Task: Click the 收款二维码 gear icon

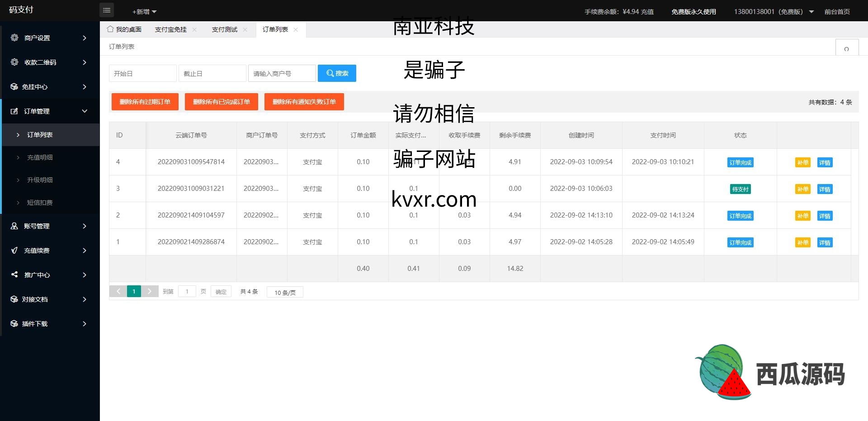Action: pos(14,62)
